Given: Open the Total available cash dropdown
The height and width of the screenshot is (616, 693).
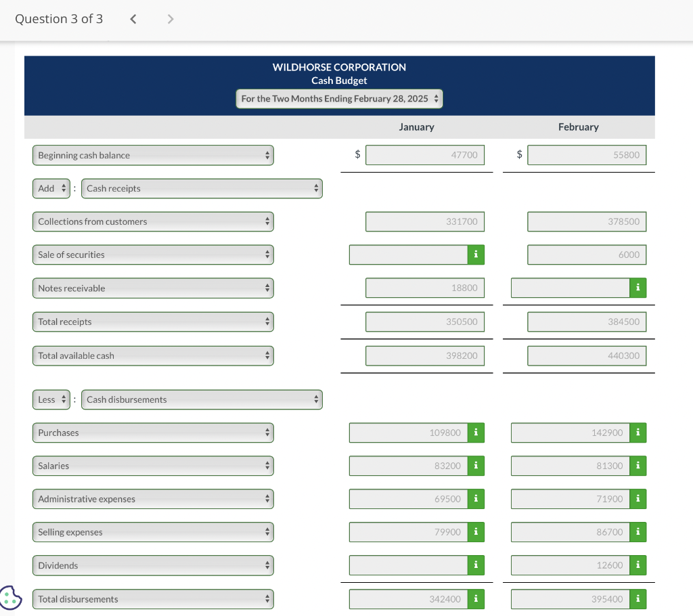Looking at the screenshot, I should coord(153,355).
